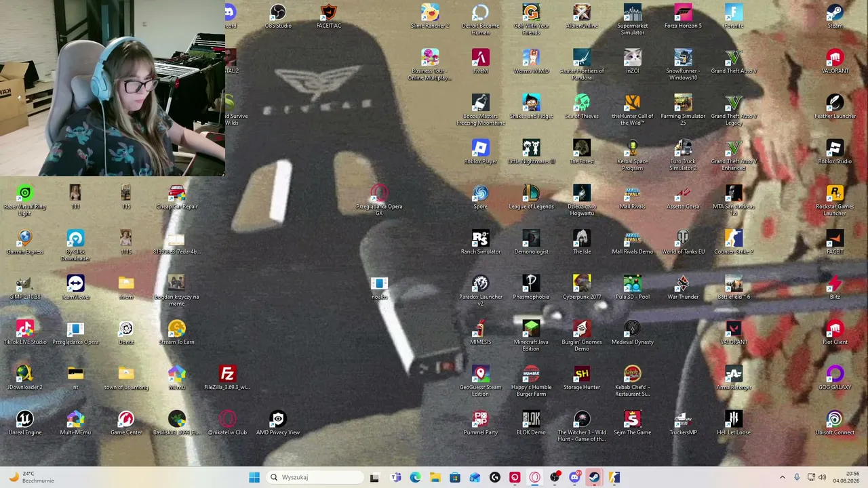
Task: Open the volume control in system tray
Action: 823,477
